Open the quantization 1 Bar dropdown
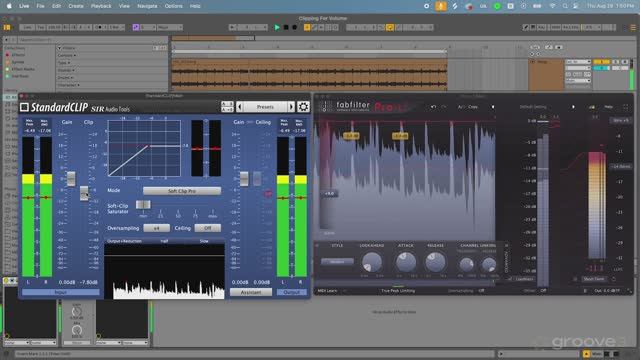Screen dimensions: 640x360 coord(116,27)
